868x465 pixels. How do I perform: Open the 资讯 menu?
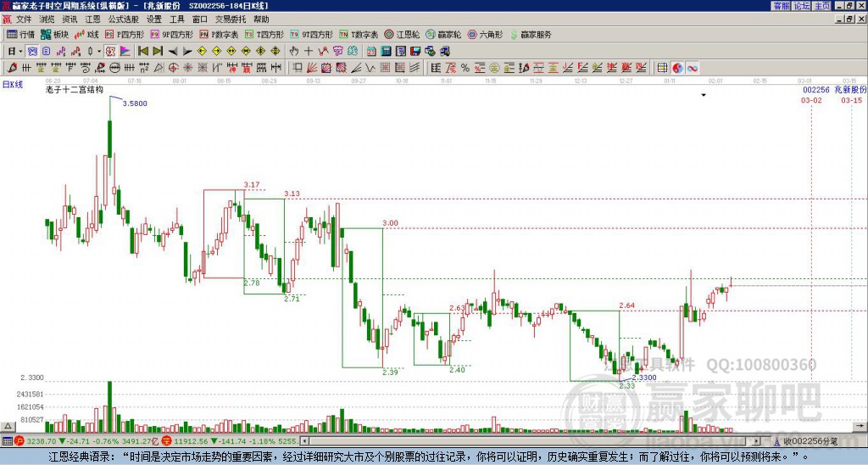tap(70, 20)
